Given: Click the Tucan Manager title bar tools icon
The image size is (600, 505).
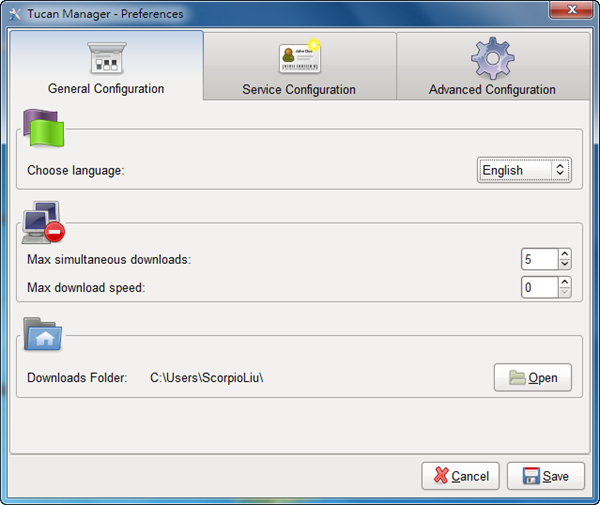Looking at the screenshot, I should [x=15, y=14].
